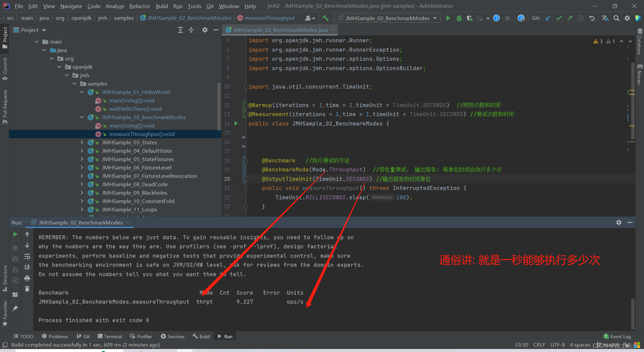Rerun benchmark in Run panel
The image size is (644, 352).
pos(15,234)
